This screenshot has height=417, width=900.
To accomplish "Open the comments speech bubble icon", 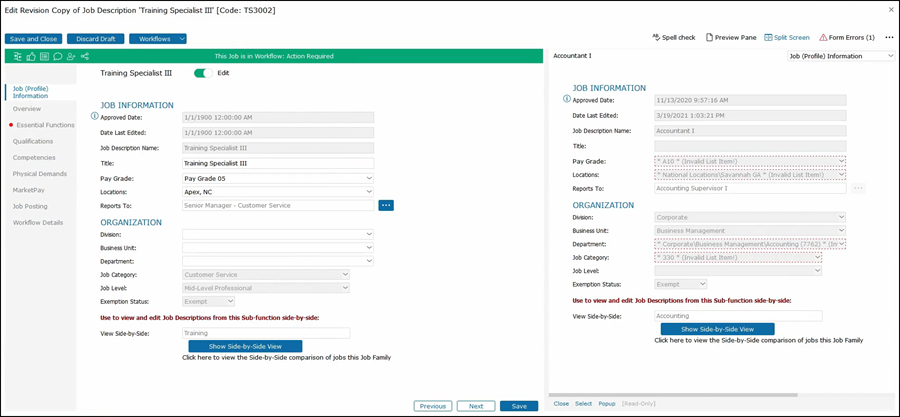I will coord(57,56).
